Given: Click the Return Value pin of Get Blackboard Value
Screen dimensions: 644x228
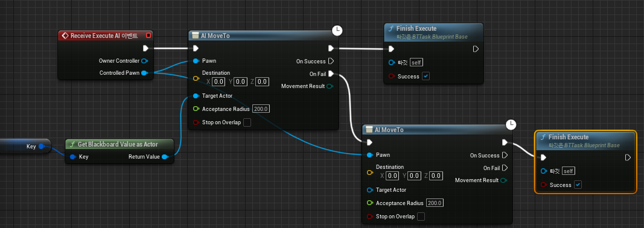Looking at the screenshot, I should pos(165,156).
